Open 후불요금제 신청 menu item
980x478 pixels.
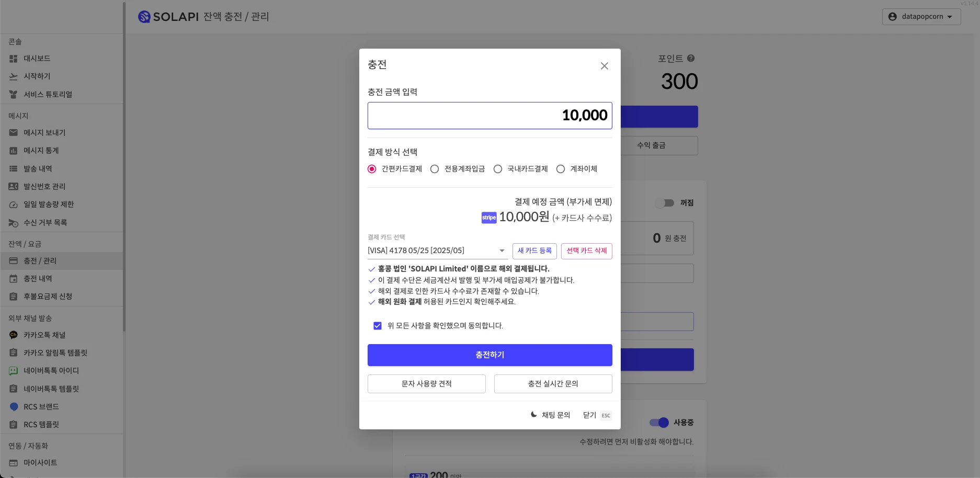pos(61,297)
